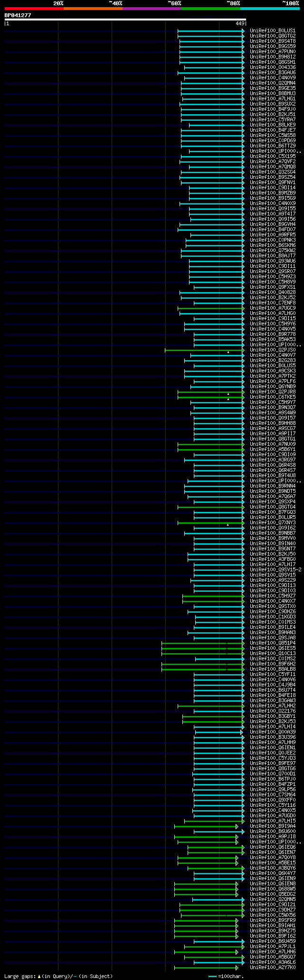This screenshot has height=980, width=304.
Task: Select the UniRef100_B8LKE9 label
Action: point(273,125)
